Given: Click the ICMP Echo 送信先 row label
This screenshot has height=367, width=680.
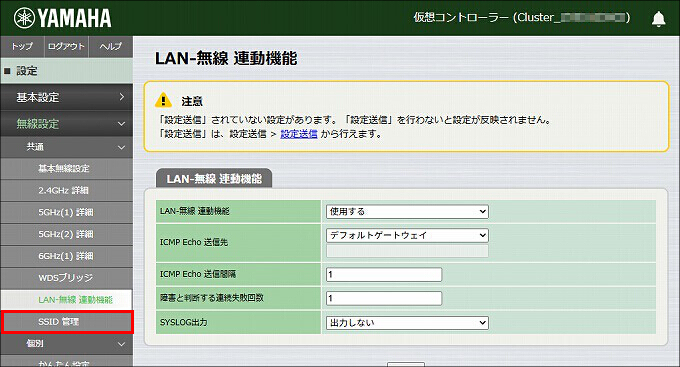Looking at the screenshot, I should click(194, 242).
